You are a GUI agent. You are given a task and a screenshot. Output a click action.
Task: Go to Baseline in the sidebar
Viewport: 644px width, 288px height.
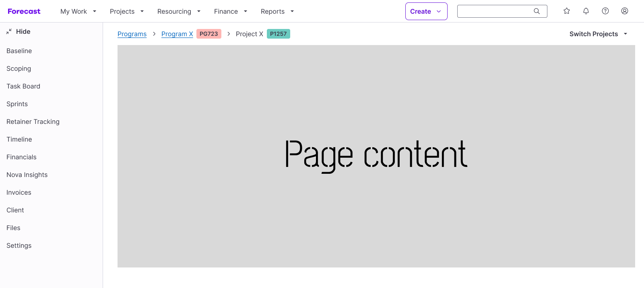(x=19, y=51)
